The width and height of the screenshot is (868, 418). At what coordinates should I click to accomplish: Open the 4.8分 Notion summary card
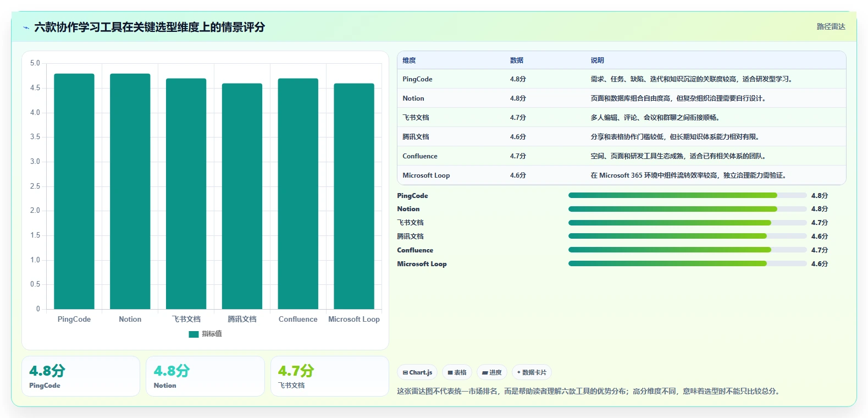click(x=205, y=376)
